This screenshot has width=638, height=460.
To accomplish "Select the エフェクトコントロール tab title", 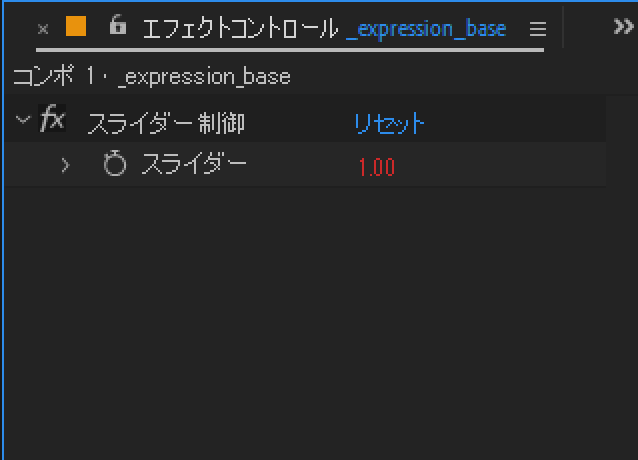I will click(240, 29).
